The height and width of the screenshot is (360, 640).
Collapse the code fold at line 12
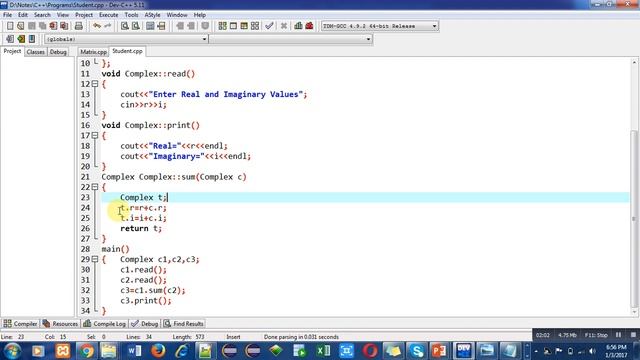click(95, 84)
